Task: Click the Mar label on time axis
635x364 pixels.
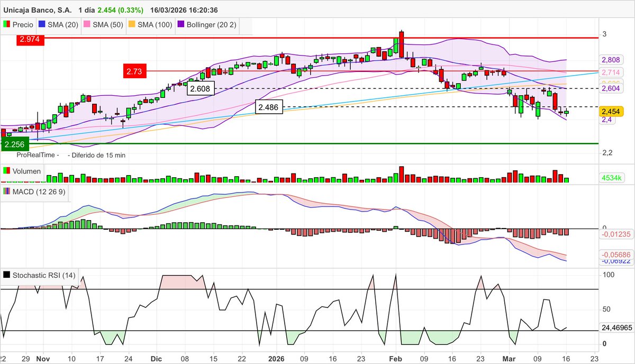Action: (509, 358)
